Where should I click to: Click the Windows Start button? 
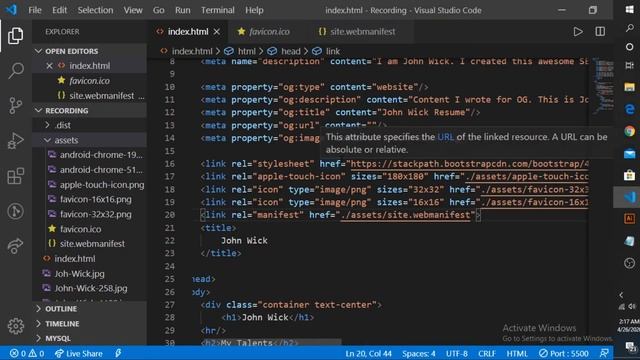[x=629, y=9]
